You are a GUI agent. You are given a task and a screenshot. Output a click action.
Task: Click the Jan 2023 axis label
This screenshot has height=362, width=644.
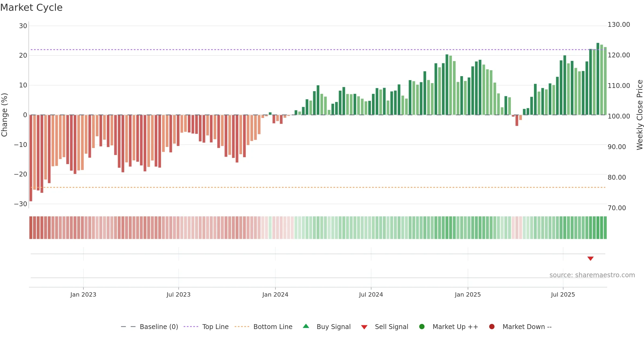pyautogui.click(x=83, y=294)
